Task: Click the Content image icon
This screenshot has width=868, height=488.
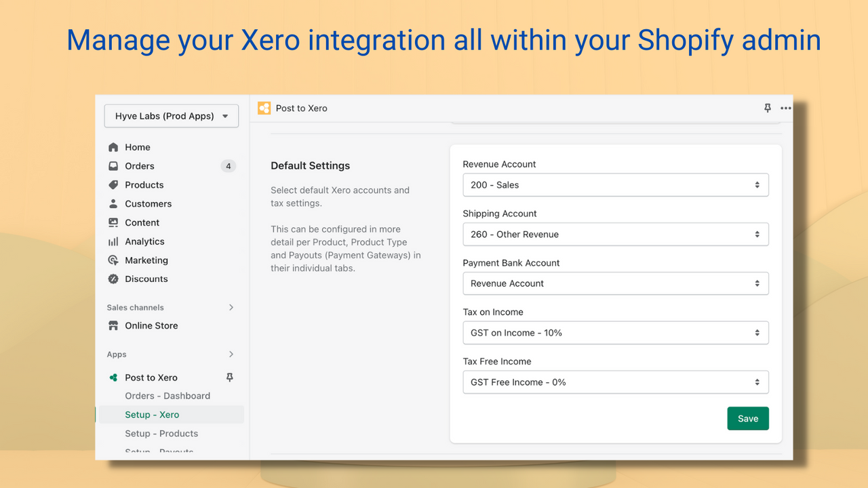Action: (x=113, y=222)
